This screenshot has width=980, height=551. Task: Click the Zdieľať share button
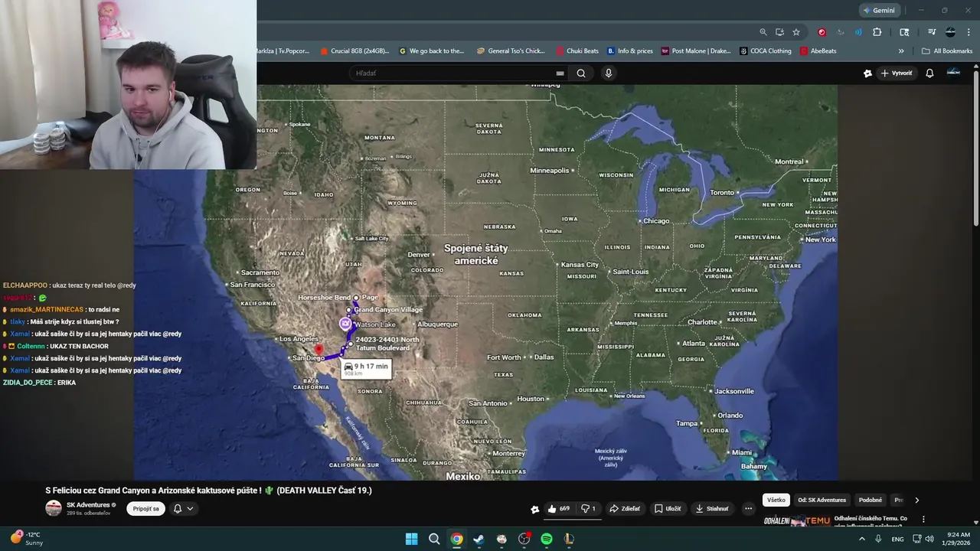(625, 509)
